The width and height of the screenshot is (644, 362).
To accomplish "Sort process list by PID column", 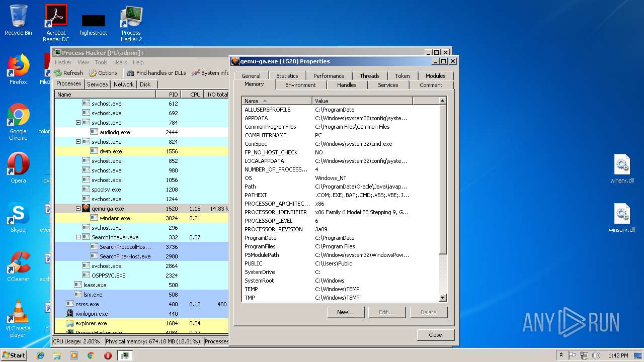I will click(x=168, y=95).
